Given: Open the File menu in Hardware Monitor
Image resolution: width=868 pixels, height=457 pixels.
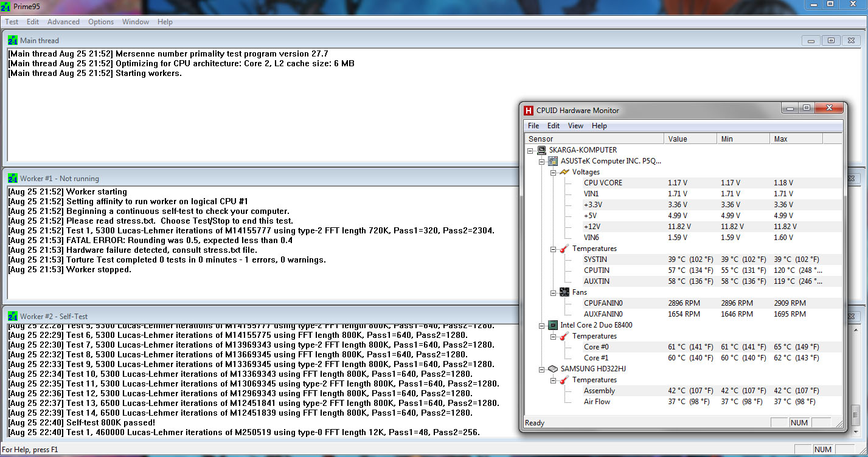Looking at the screenshot, I should 533,126.
